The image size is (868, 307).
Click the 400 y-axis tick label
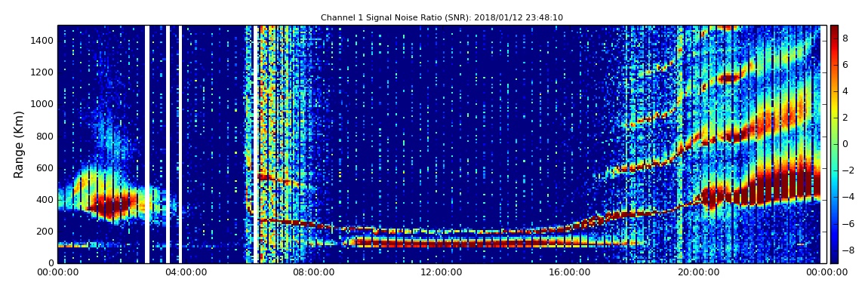pos(46,200)
